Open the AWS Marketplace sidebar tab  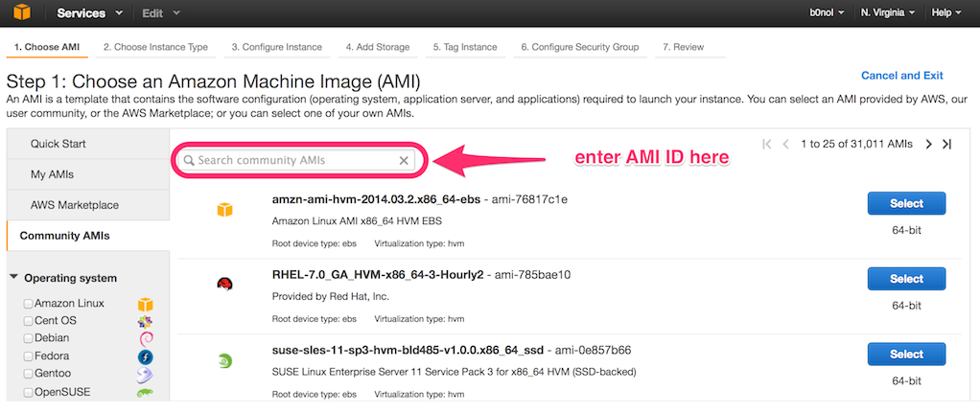coord(88,205)
